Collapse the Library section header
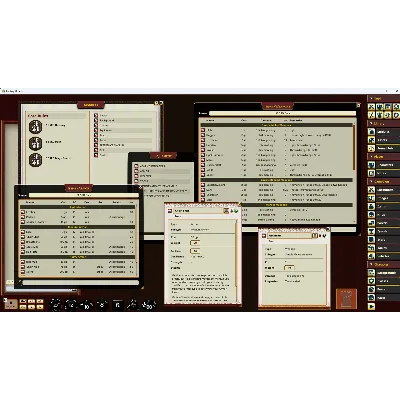Screen dimensions: 400x400 click(383, 123)
